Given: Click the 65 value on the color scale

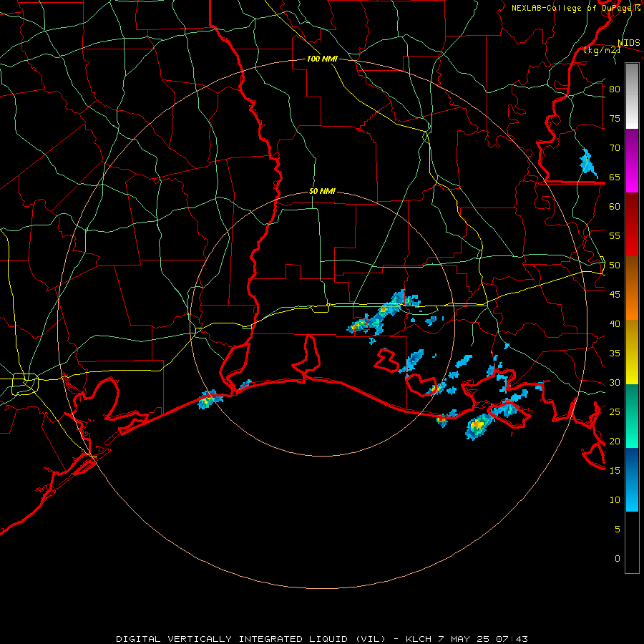Looking at the screenshot, I should (x=615, y=177).
